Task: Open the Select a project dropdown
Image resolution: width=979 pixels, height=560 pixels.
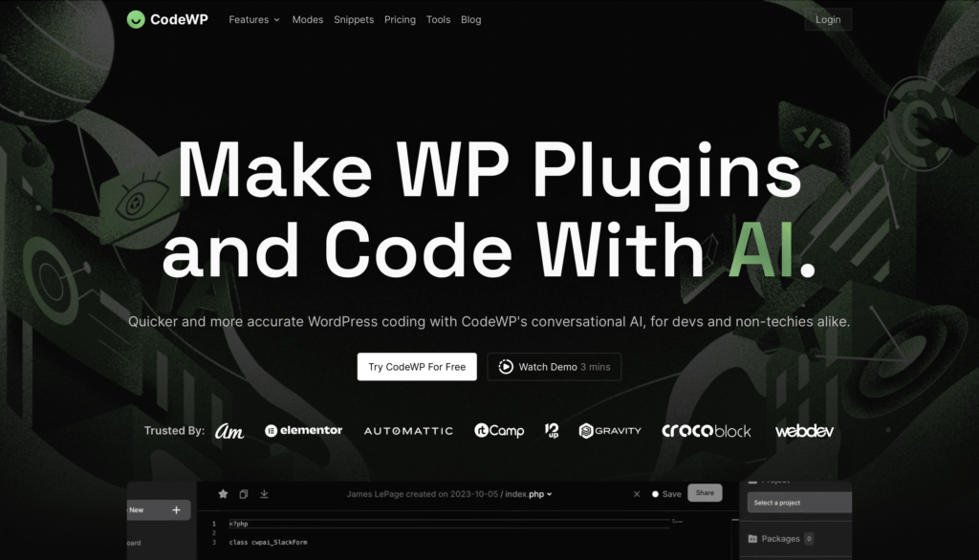Action: click(x=799, y=503)
